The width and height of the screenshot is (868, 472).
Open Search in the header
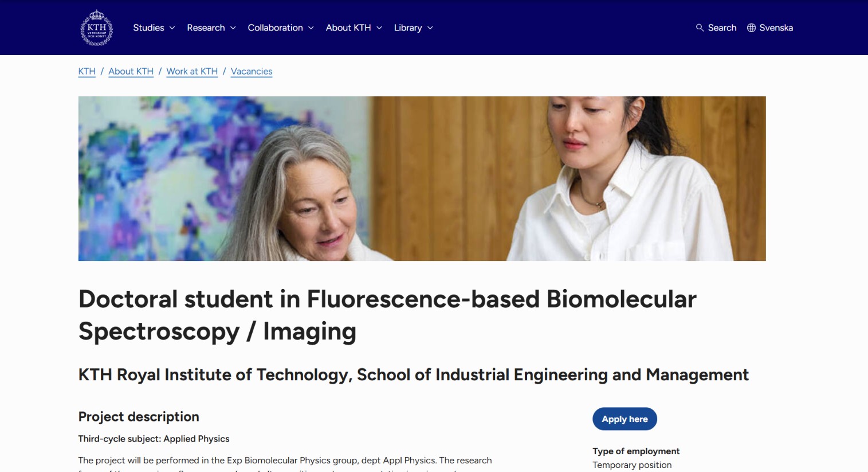coord(716,28)
